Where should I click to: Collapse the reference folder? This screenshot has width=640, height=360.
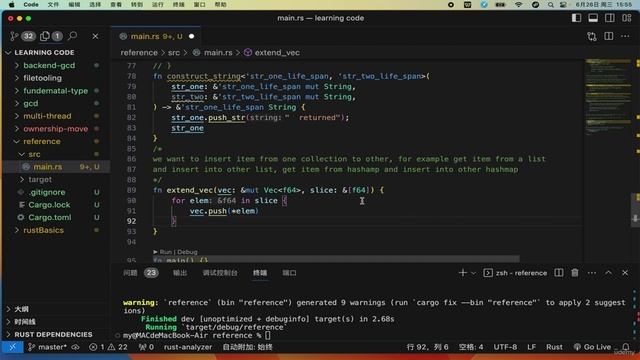[42, 141]
